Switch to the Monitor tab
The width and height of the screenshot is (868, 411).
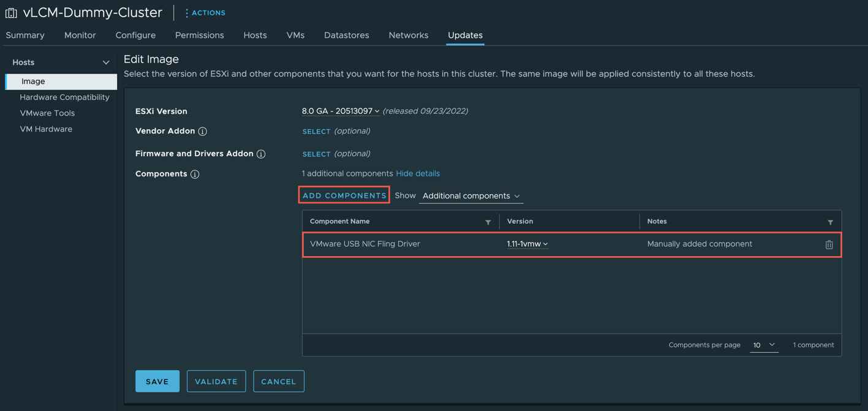tap(80, 35)
